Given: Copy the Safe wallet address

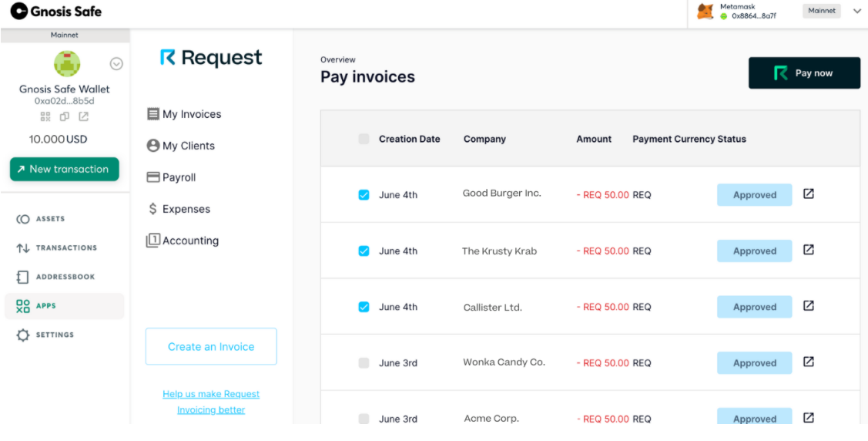Looking at the screenshot, I should click(x=65, y=116).
